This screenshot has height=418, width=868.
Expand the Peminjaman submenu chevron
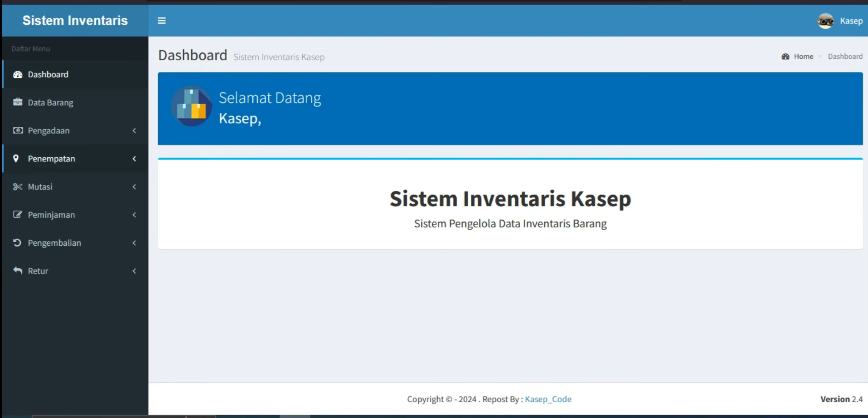coord(134,215)
